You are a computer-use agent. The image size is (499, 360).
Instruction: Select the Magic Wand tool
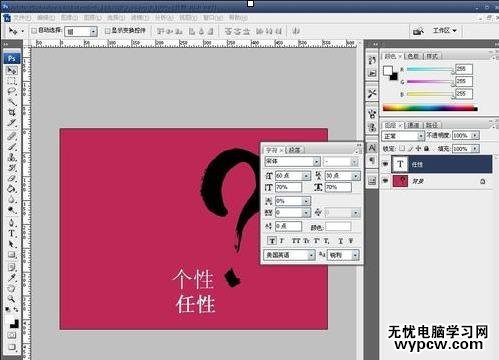tap(12, 102)
